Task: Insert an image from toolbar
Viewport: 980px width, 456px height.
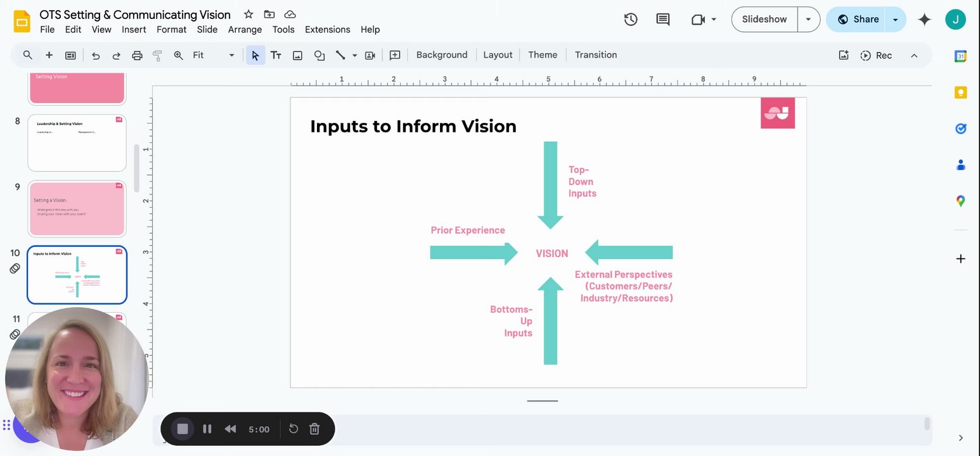Action: coord(297,55)
